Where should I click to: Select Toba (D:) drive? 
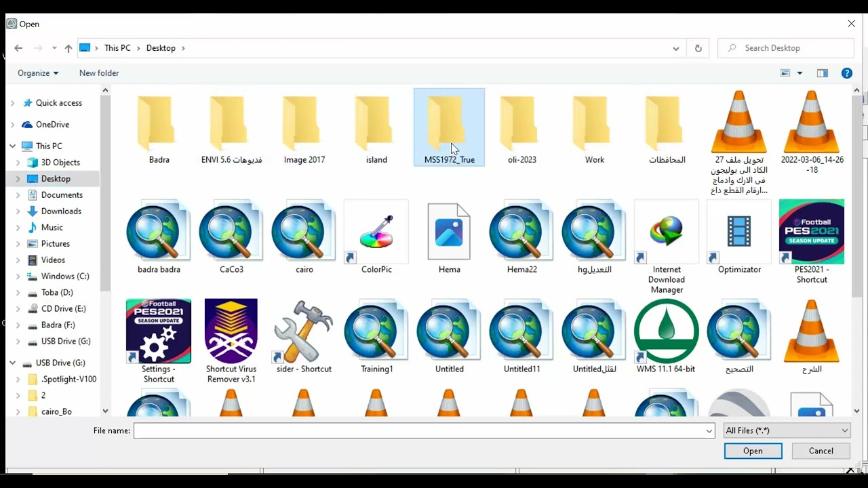click(57, 293)
